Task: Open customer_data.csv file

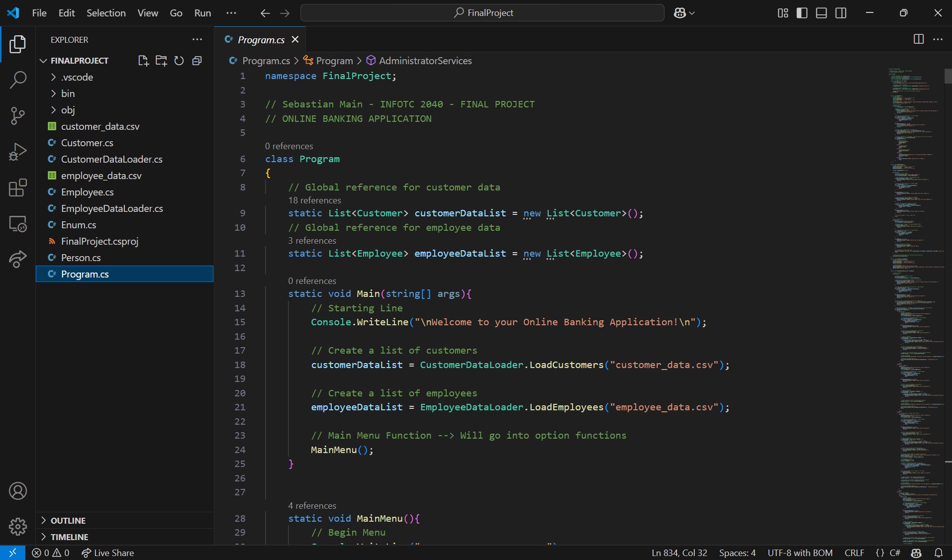Action: (x=124, y=126)
